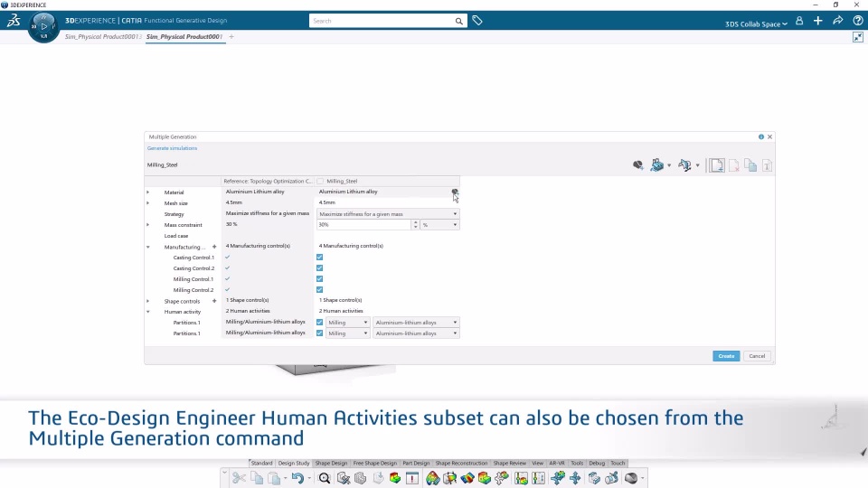Switch to Sim_Physical Product00013 tab
This screenshot has height=488, width=868.
(x=103, y=36)
